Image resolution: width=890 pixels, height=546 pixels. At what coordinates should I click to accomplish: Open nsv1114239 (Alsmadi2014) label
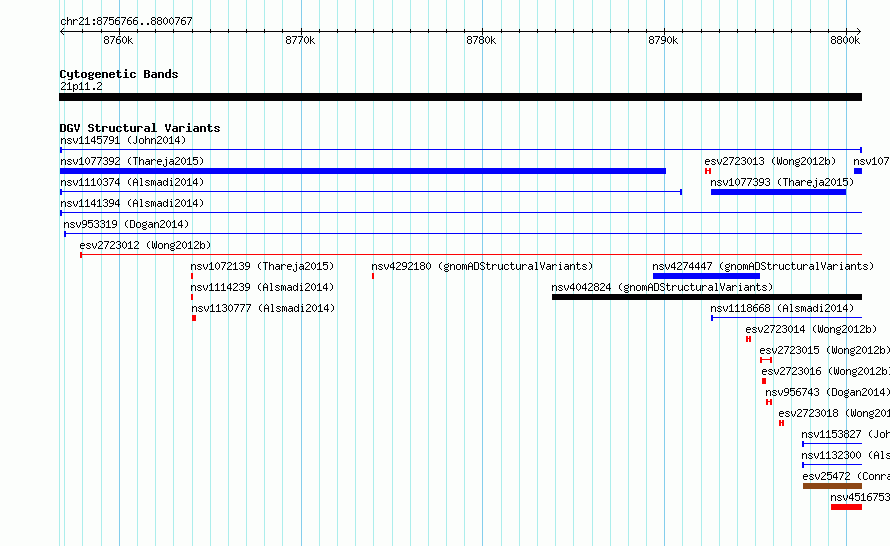(x=262, y=287)
